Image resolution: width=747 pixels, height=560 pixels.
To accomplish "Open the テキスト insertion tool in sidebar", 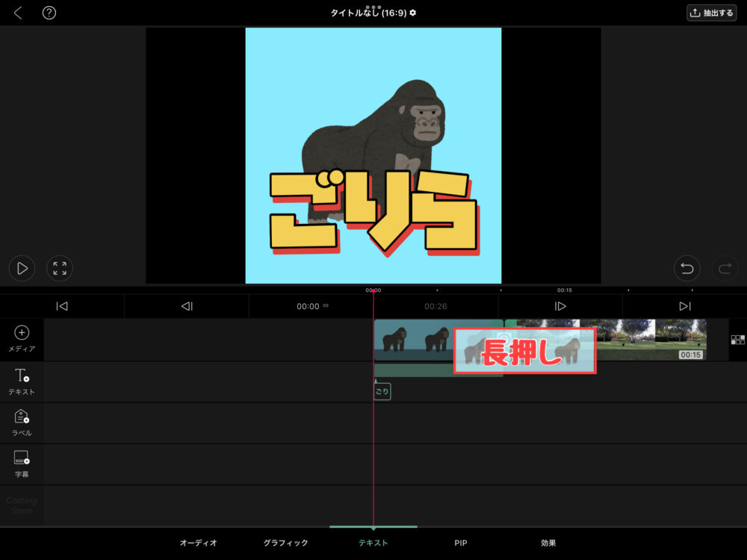I will [x=22, y=382].
